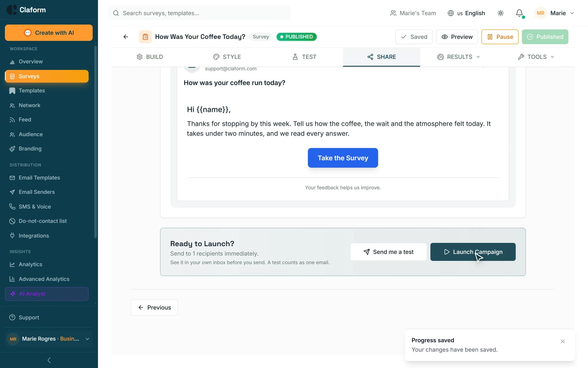Click the back arrow beside survey title
This screenshot has width=588, height=368.
click(x=126, y=37)
